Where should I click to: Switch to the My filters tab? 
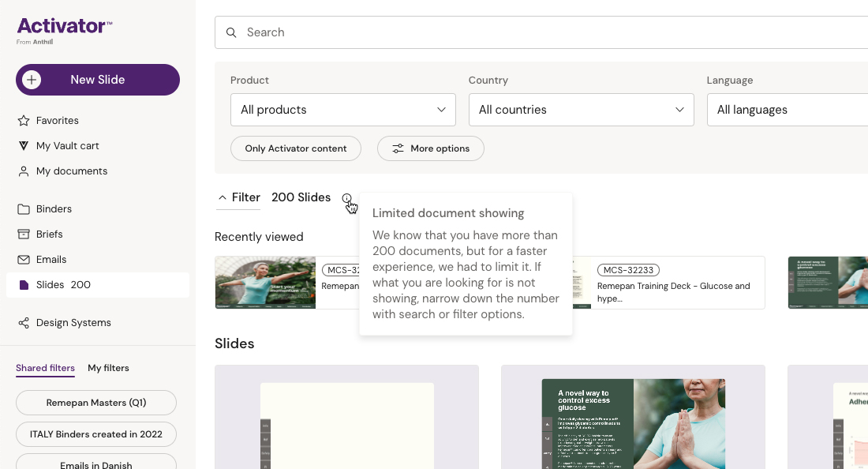click(108, 368)
